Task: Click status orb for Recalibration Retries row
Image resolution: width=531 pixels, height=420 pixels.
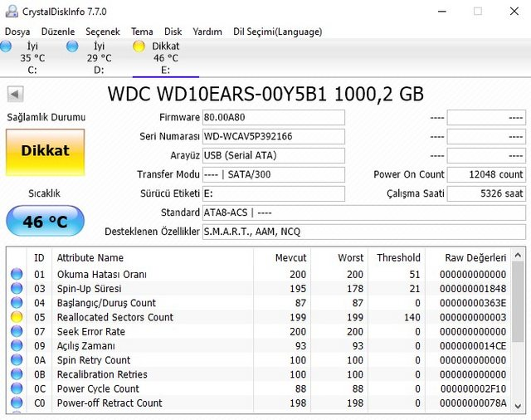Action: (17, 374)
